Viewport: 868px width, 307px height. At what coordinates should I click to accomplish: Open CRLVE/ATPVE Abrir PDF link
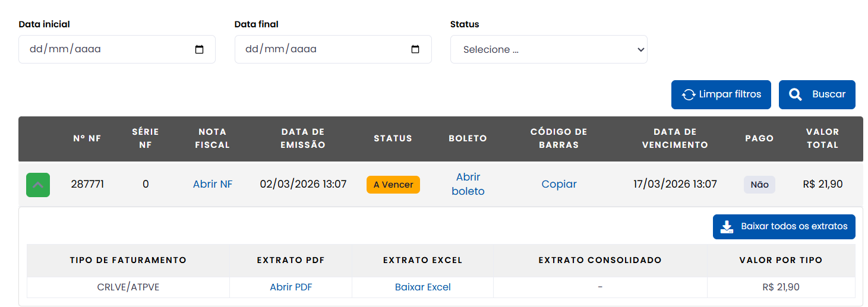[291, 287]
